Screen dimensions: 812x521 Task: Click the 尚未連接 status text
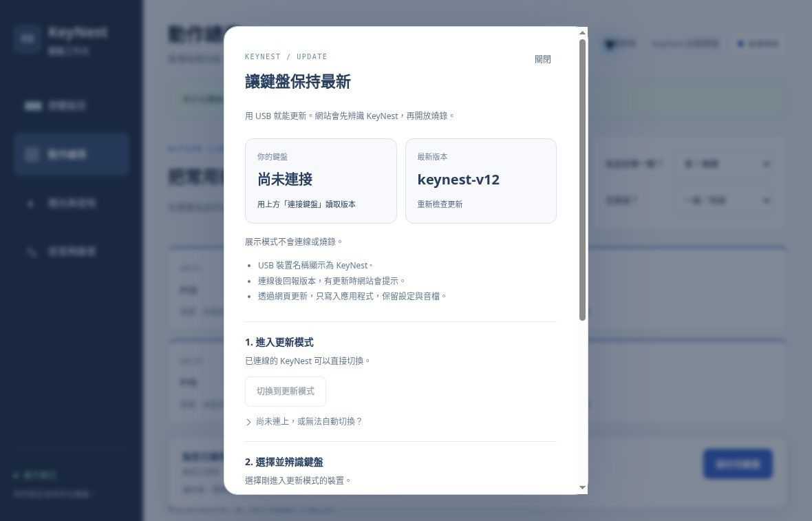285,180
